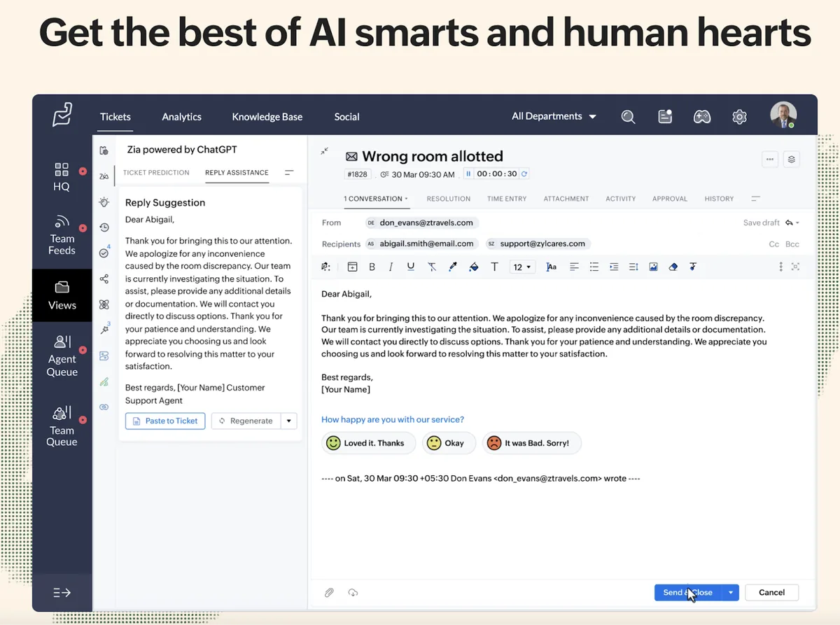Click the indent icon
The image size is (840, 625).
point(614,267)
